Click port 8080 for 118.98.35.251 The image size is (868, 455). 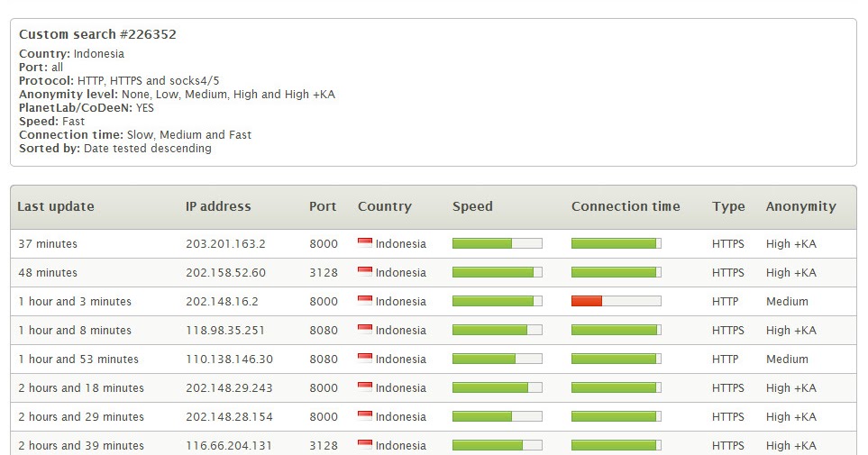tap(324, 330)
